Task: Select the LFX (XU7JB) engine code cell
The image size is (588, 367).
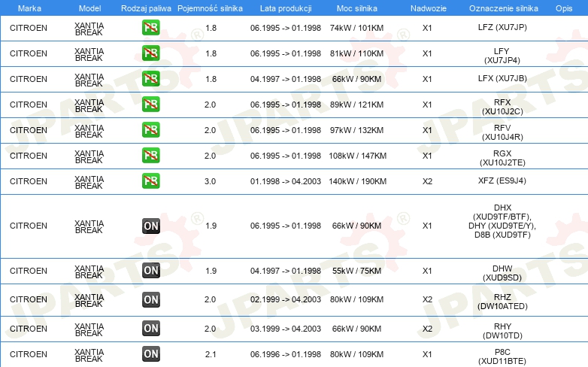Action: click(502, 78)
